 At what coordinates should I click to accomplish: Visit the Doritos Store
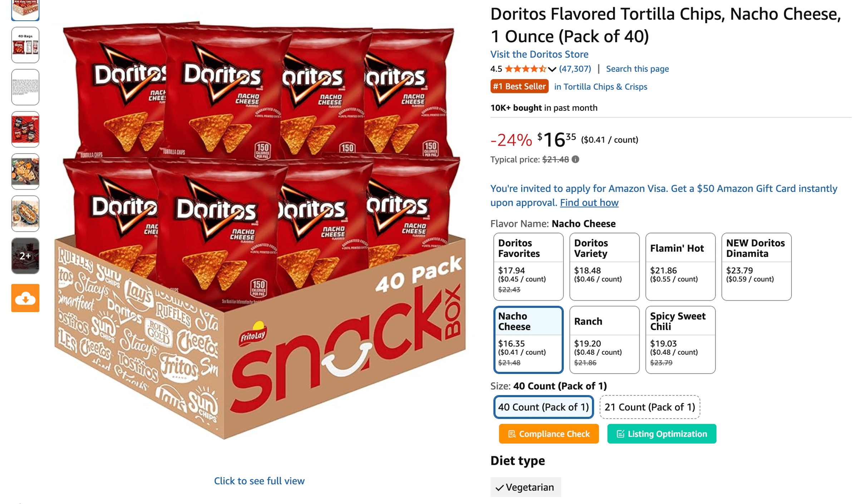[539, 54]
